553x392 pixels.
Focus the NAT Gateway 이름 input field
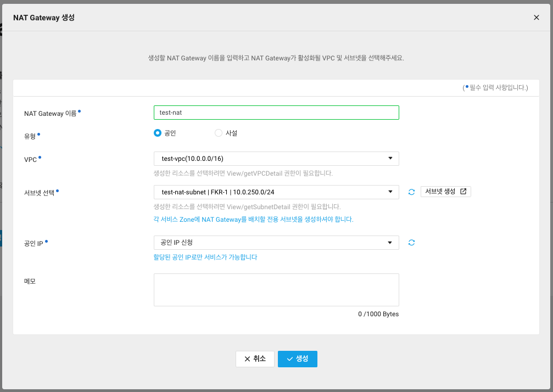[276, 113]
